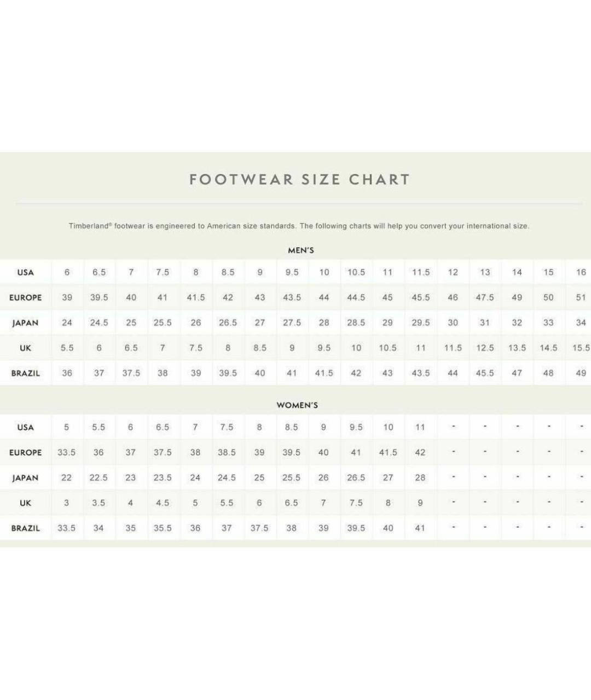The image size is (591, 700).
Task: Click the Footwear Size Chart title
Action: 299,180
